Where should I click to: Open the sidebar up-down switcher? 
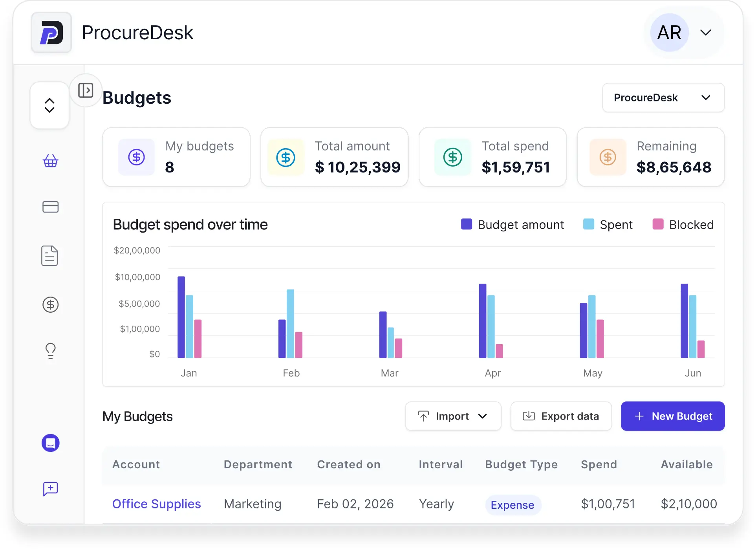(x=49, y=105)
